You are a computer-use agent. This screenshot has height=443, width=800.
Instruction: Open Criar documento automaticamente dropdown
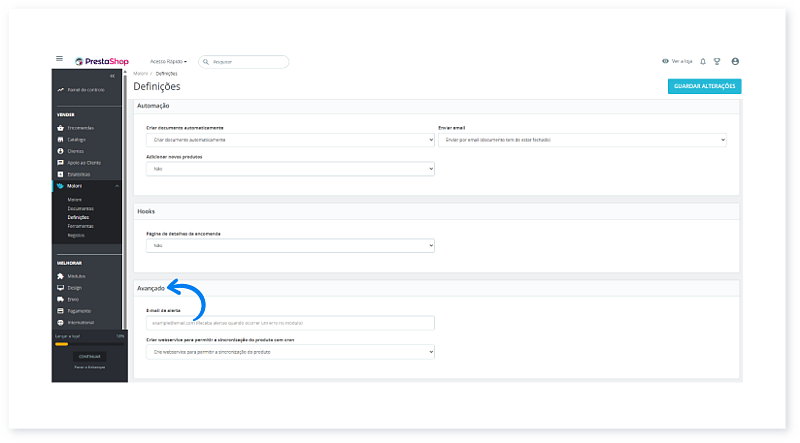[x=290, y=140]
